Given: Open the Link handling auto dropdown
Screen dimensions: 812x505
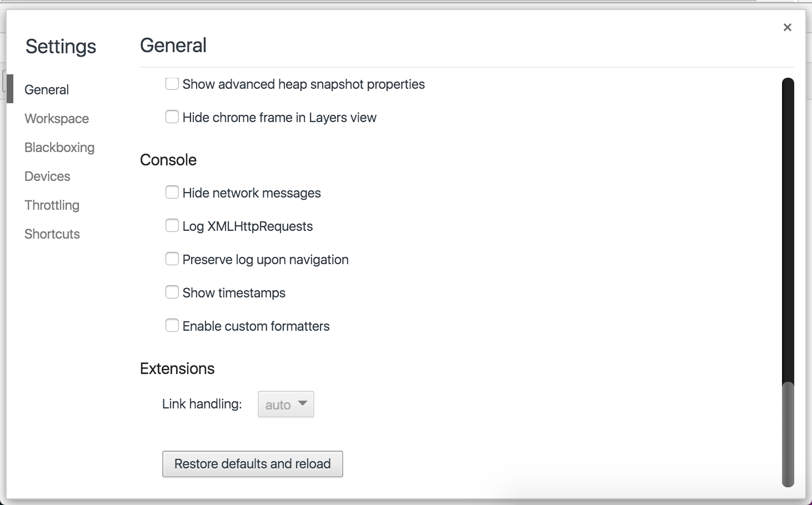Looking at the screenshot, I should click(x=285, y=404).
